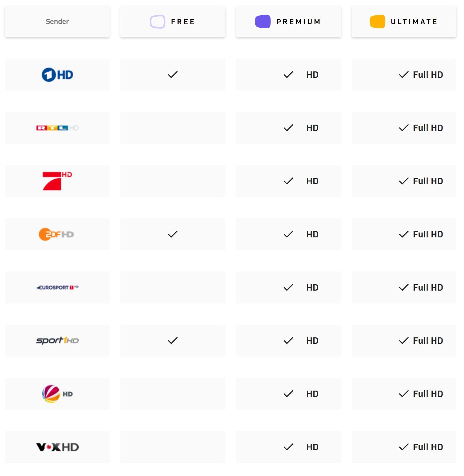464x476 pixels.
Task: Select the VOX HD logo
Action: (x=57, y=447)
